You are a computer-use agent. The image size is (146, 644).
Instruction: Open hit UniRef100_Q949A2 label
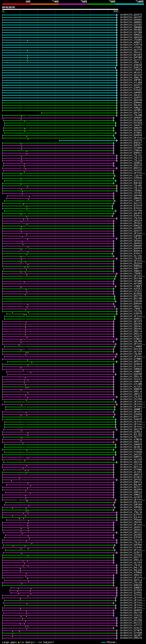[x=131, y=20]
